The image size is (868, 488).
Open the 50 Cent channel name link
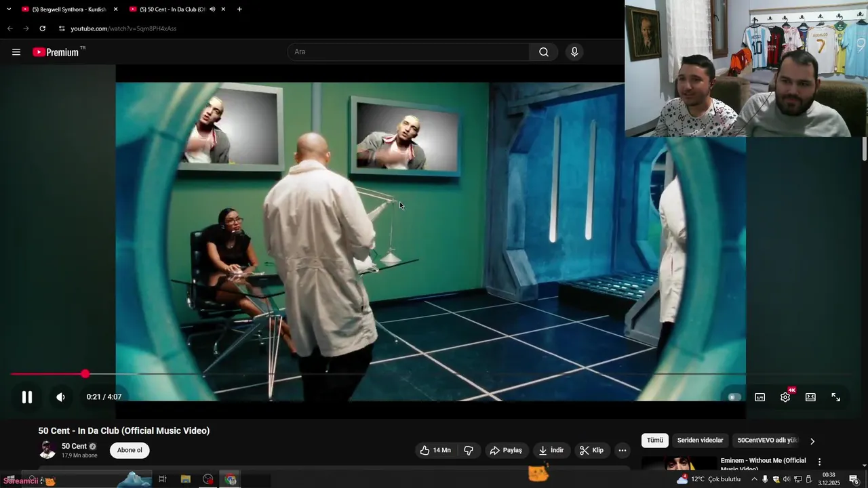coord(74,447)
